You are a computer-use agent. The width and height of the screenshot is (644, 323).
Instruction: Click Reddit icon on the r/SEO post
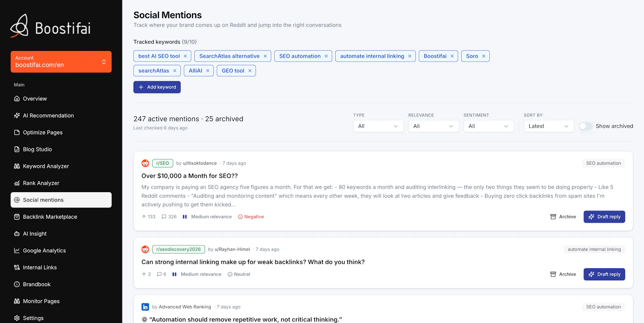[x=145, y=163]
